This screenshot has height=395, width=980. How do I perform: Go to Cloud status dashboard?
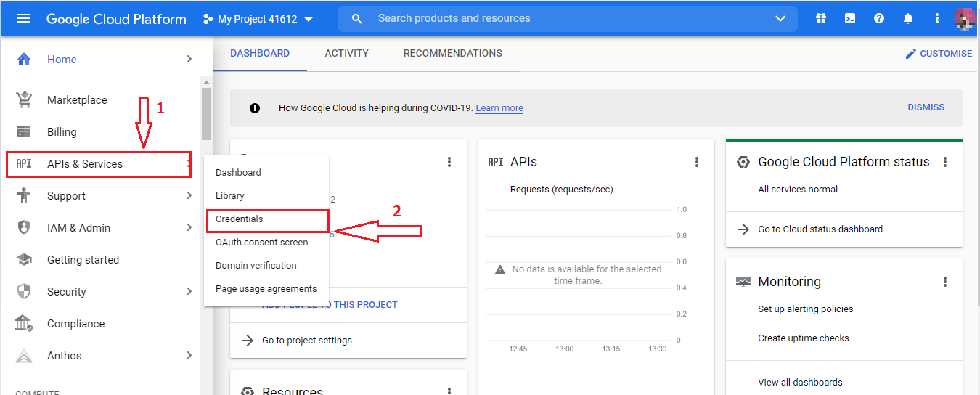point(820,229)
